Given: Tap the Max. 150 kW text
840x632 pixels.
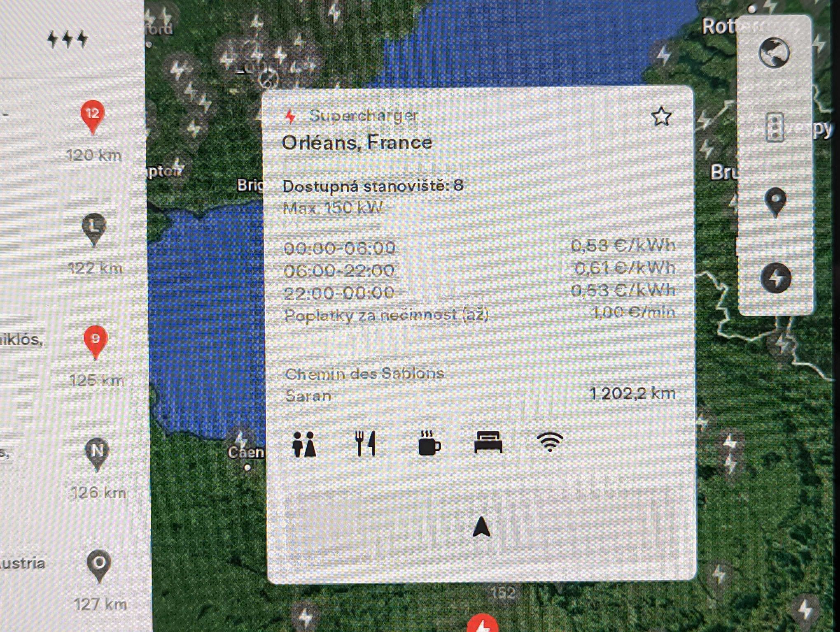Looking at the screenshot, I should 333,208.
